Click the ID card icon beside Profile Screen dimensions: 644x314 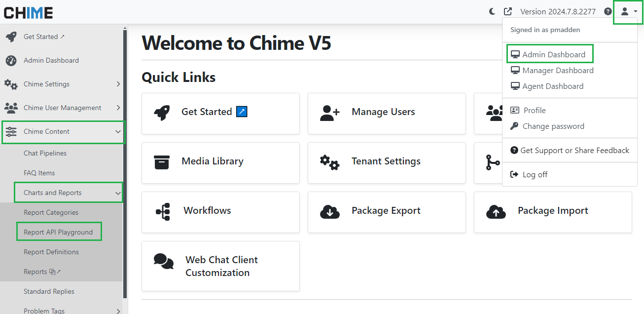515,110
